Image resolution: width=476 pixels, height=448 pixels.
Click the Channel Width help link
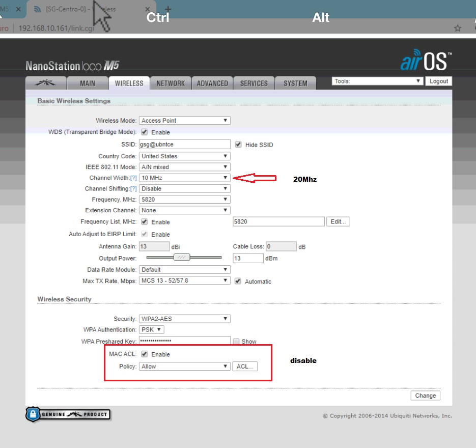(x=133, y=178)
